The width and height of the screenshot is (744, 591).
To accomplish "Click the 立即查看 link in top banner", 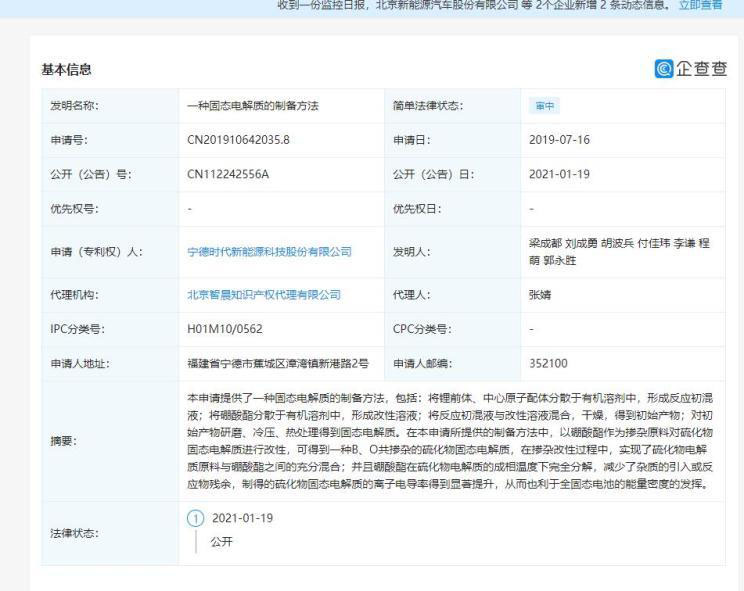I will click(x=700, y=6).
